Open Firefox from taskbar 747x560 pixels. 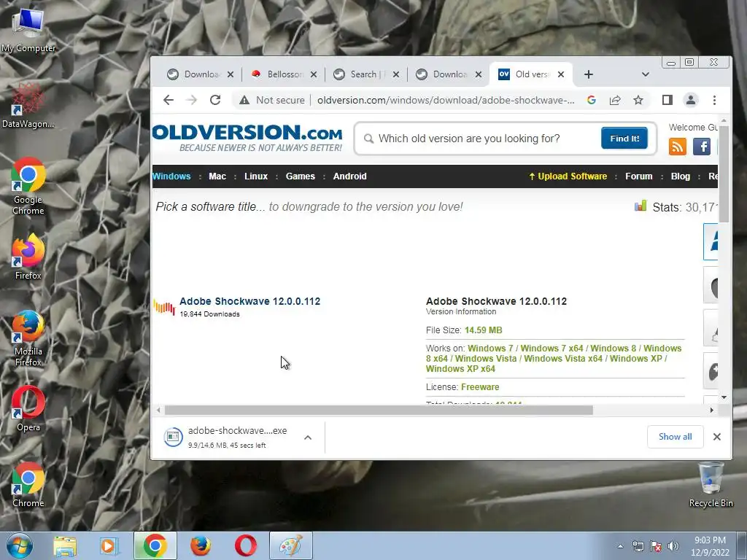tap(201, 545)
